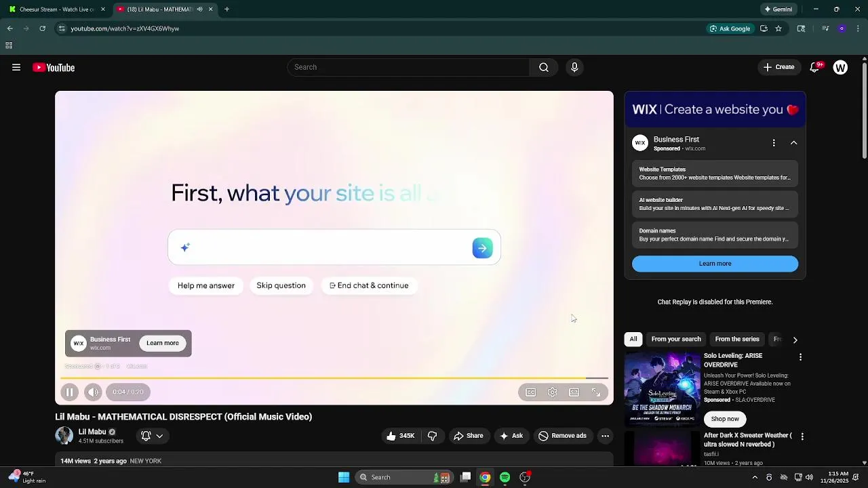
Task: Open Domain names ad link
Action: [x=715, y=235]
